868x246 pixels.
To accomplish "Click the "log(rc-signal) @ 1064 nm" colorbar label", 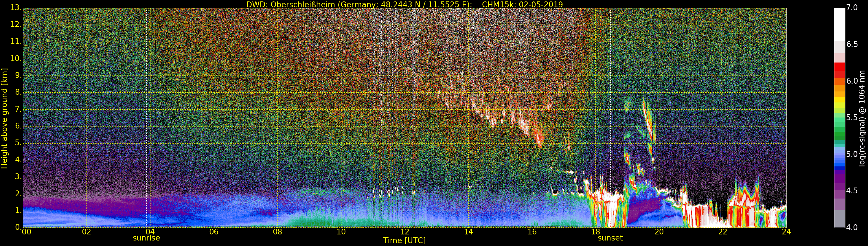I will point(862,118).
